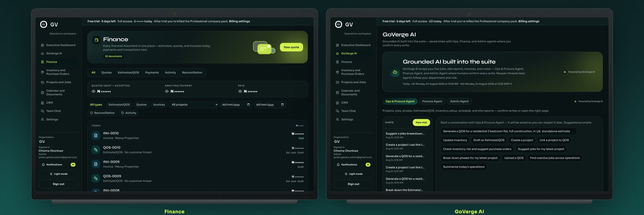The height and width of the screenshot is (215, 644).
Task: Click the Finance wallet icon in the header banner
Action: point(96,40)
